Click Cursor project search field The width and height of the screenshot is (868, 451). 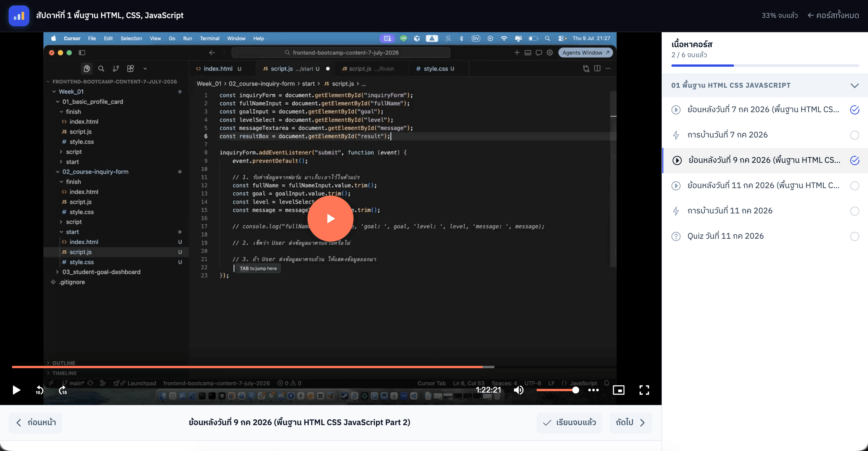(x=341, y=53)
